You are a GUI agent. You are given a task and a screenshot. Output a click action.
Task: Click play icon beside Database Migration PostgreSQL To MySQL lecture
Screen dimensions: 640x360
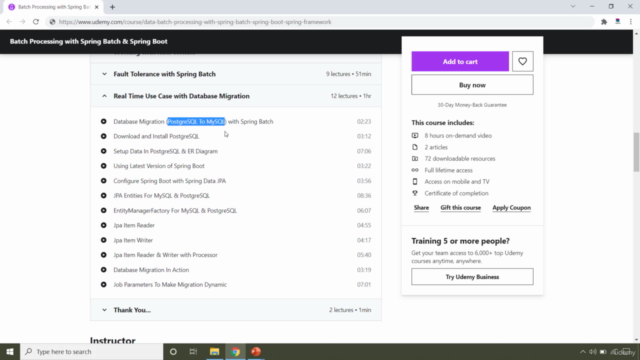[x=104, y=121]
